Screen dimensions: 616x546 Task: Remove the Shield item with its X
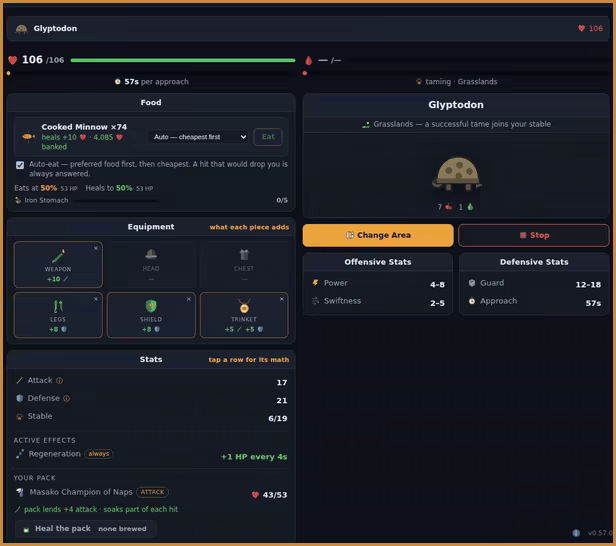pos(189,299)
